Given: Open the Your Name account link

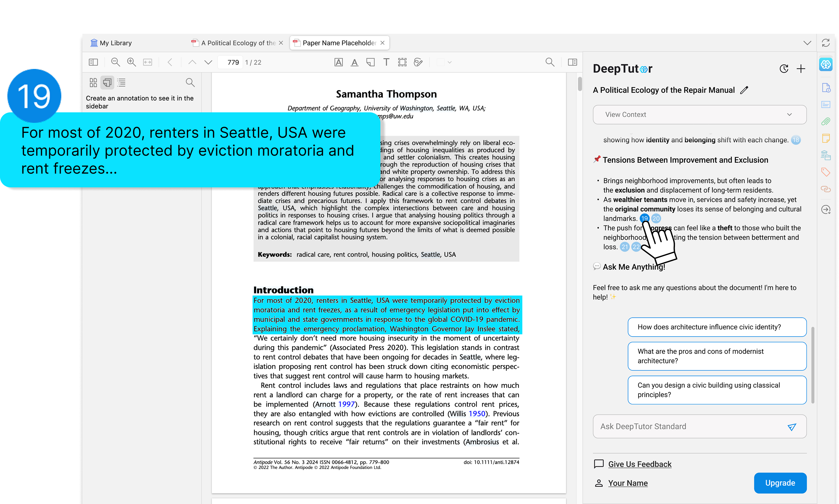Looking at the screenshot, I should tap(628, 483).
